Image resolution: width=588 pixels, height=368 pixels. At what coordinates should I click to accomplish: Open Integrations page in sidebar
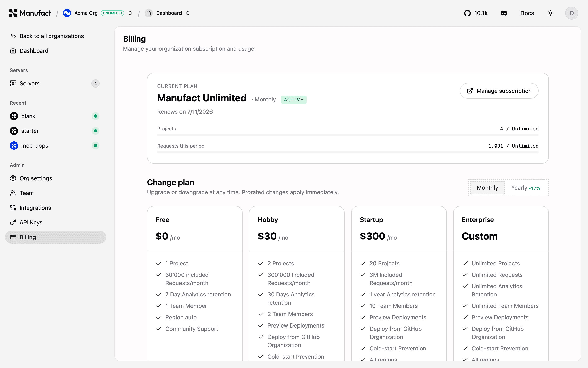pos(55,208)
